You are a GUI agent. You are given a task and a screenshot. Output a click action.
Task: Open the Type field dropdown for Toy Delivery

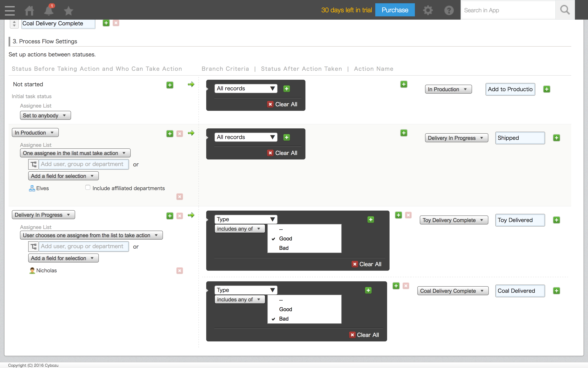246,219
